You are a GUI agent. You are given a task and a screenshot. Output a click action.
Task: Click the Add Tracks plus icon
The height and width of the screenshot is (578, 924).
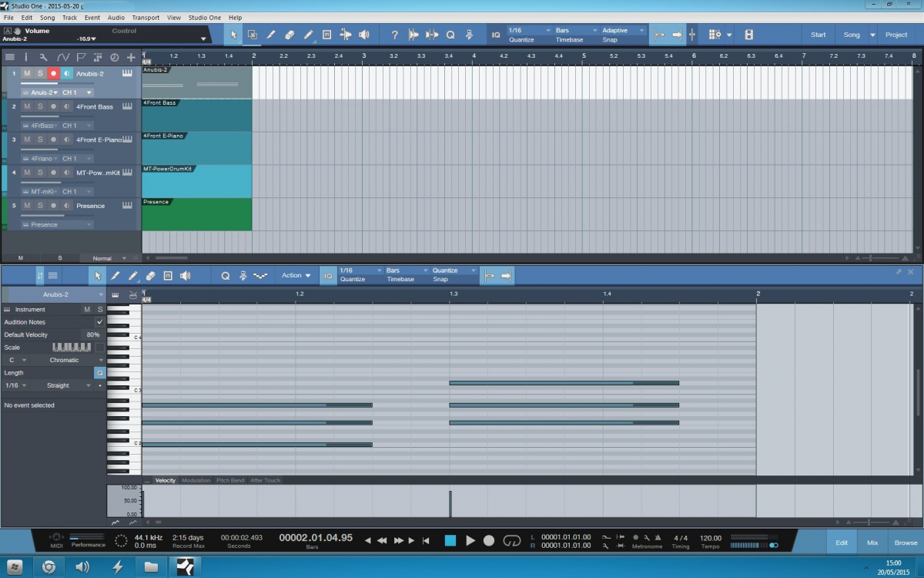[x=131, y=57]
